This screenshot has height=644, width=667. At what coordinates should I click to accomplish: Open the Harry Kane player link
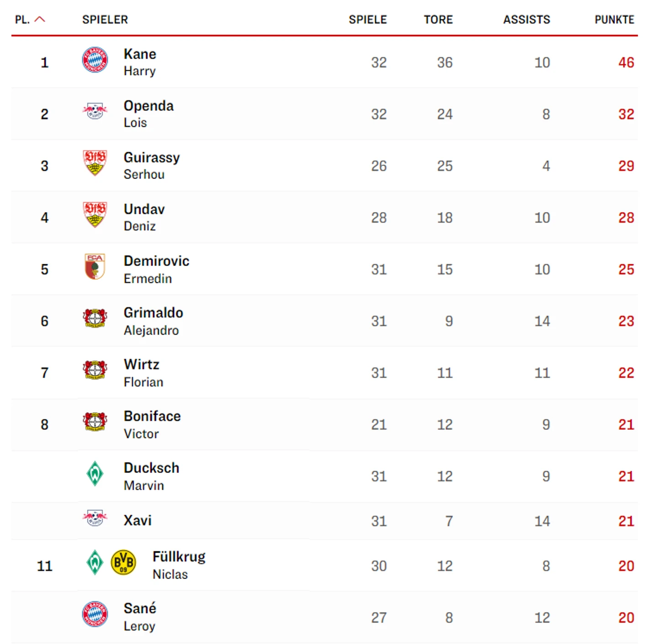140,62
